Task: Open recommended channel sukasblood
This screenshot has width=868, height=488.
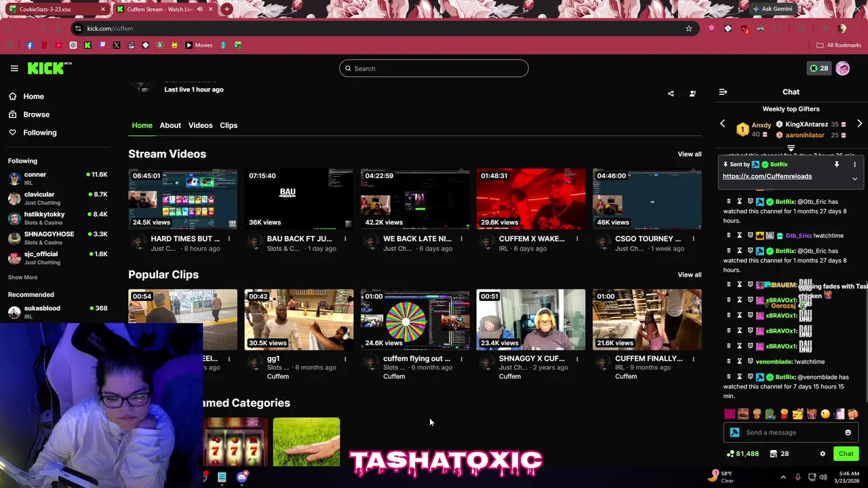Action: tap(58, 312)
